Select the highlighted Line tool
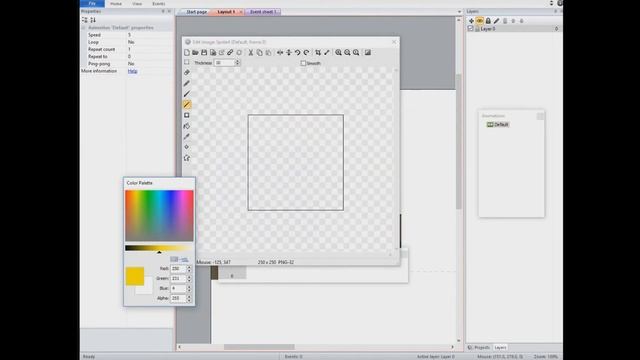The width and height of the screenshot is (640, 360). click(187, 104)
